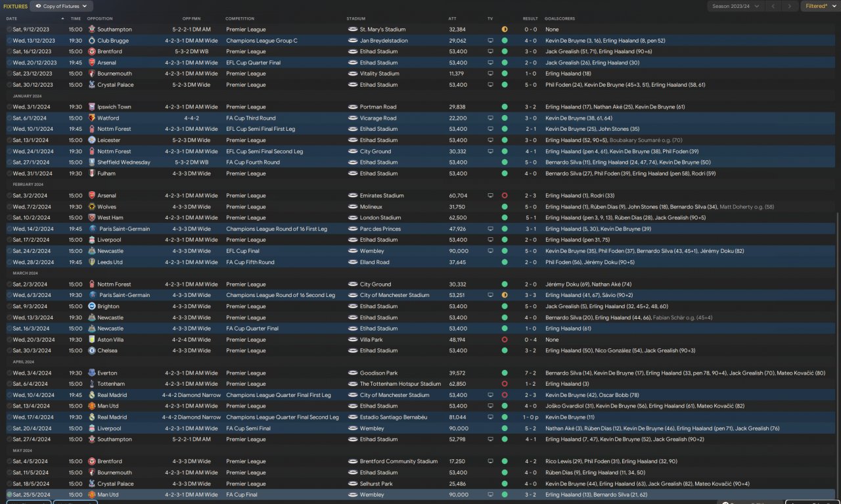
Task: Click red loss indicator on Aston Villa row
Action: (x=505, y=340)
